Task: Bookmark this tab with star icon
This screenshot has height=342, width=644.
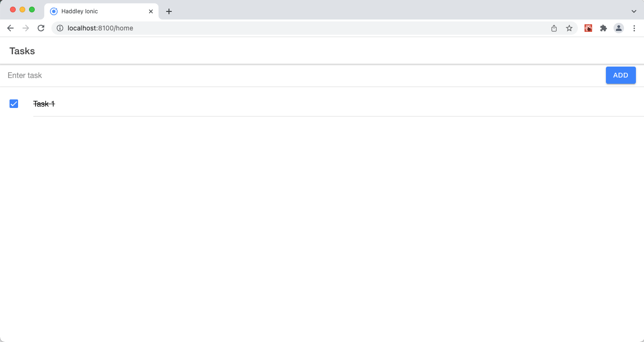Action: pyautogui.click(x=569, y=28)
